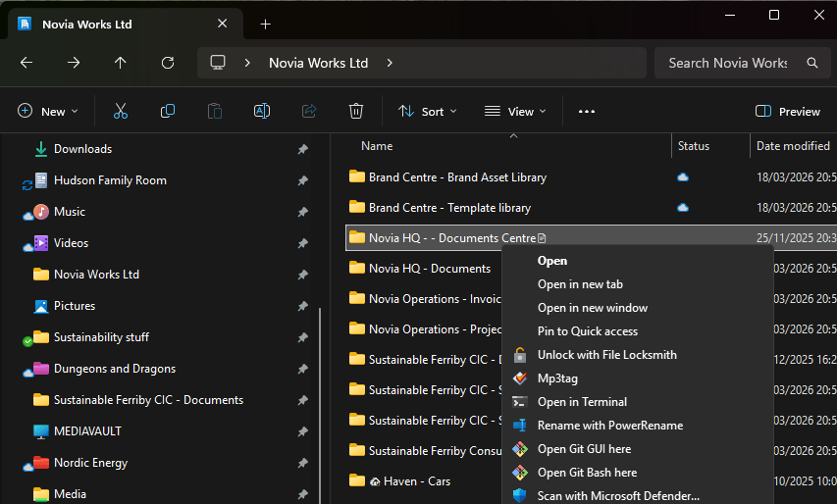The height and width of the screenshot is (504, 837).
Task: Go up one folder level arrow
Action: pos(121,63)
